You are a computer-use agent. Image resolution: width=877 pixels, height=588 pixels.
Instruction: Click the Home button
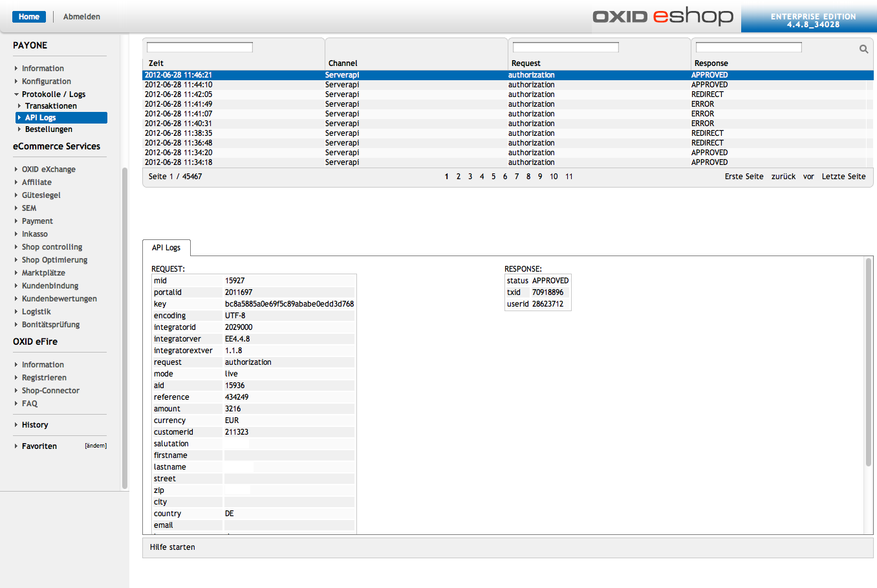coord(29,17)
